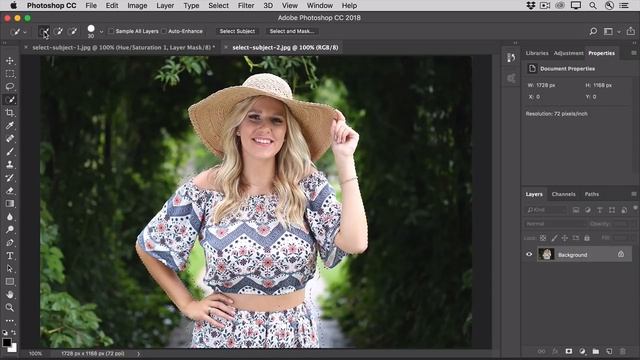
Task: Open layer blend mode Normal dropdown
Action: coord(555,224)
